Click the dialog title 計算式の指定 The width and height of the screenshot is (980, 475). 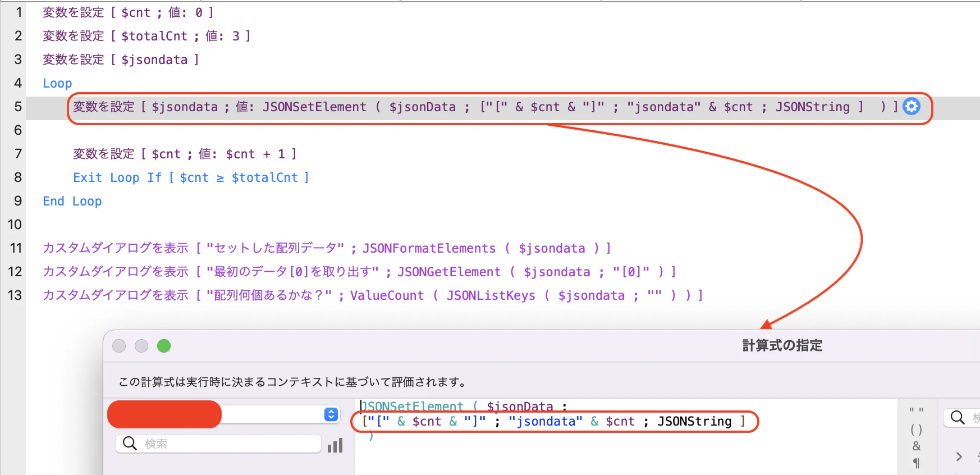click(782, 345)
